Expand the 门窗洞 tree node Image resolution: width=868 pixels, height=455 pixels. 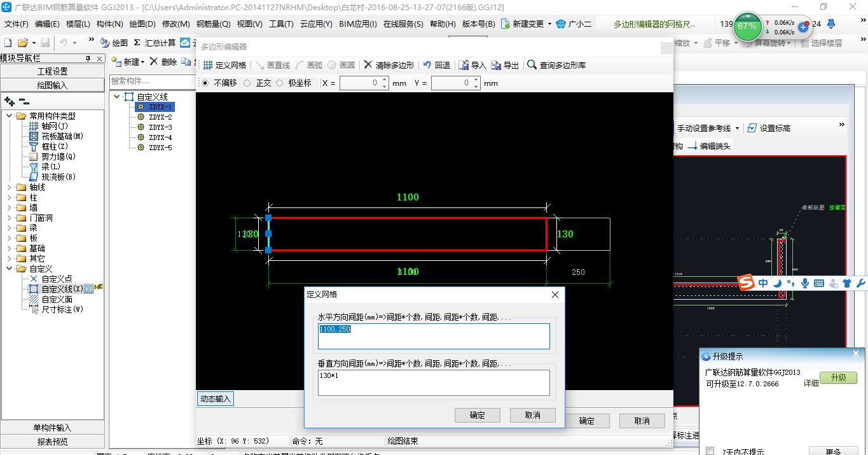click(x=10, y=218)
